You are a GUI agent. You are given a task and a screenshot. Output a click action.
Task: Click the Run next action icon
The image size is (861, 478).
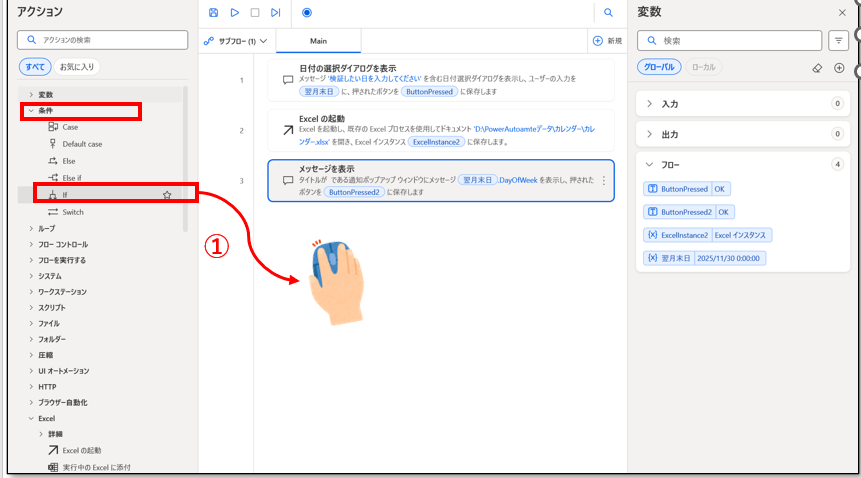click(x=276, y=13)
